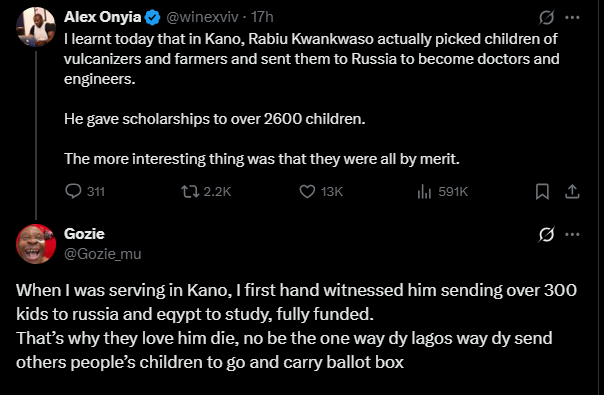Image resolution: width=604 pixels, height=395 pixels.
Task: Repost the tweet with 2.2K reposts
Action: (x=206, y=191)
